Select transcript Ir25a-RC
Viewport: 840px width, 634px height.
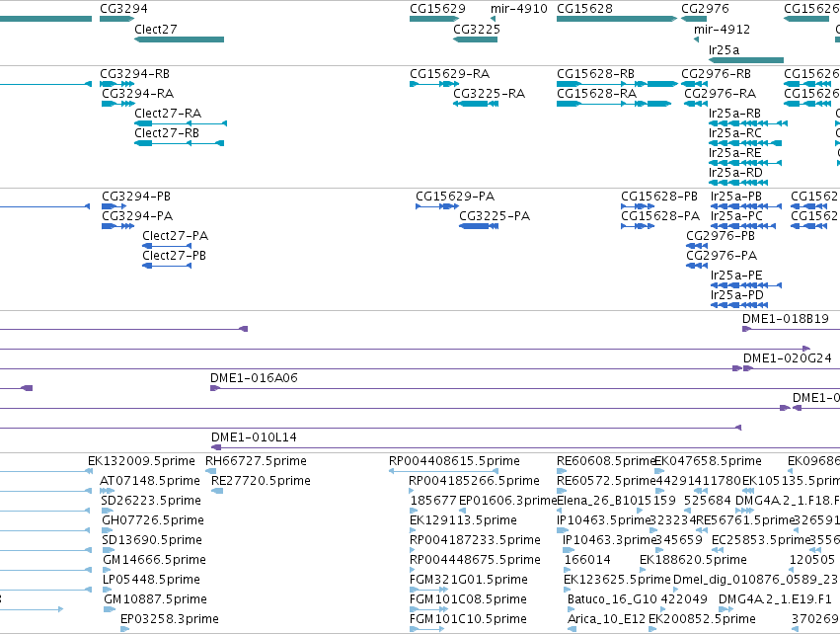pos(745,143)
